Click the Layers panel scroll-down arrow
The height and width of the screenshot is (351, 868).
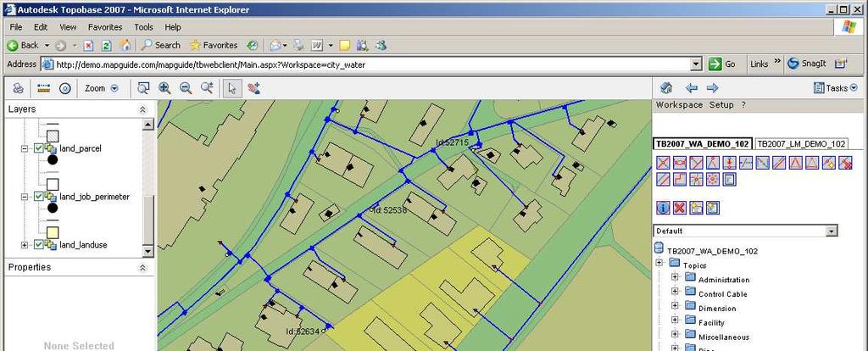pos(147,251)
